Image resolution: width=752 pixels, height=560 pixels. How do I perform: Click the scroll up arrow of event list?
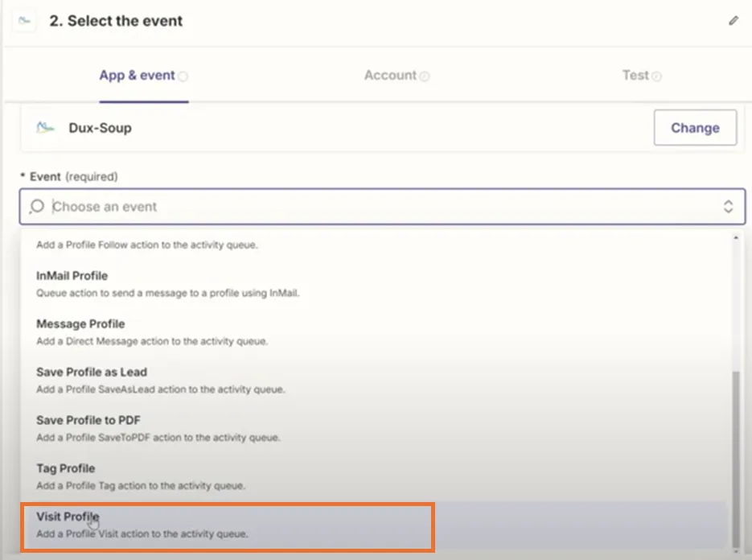click(x=736, y=237)
